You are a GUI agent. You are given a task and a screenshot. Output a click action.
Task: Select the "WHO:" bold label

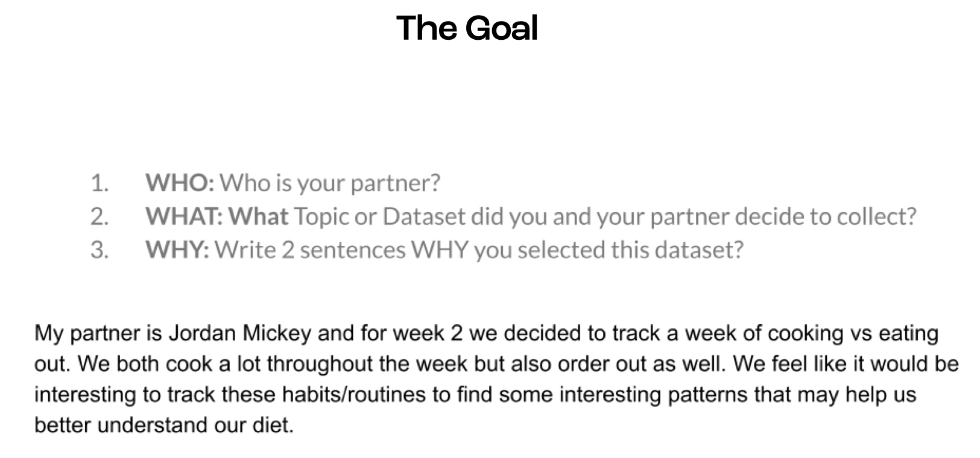pos(180,183)
